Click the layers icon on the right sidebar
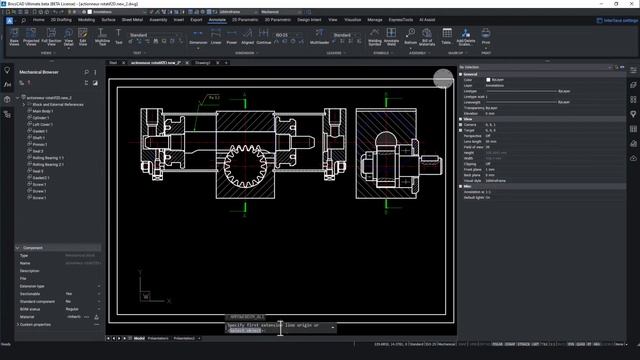 pyautogui.click(x=633, y=85)
